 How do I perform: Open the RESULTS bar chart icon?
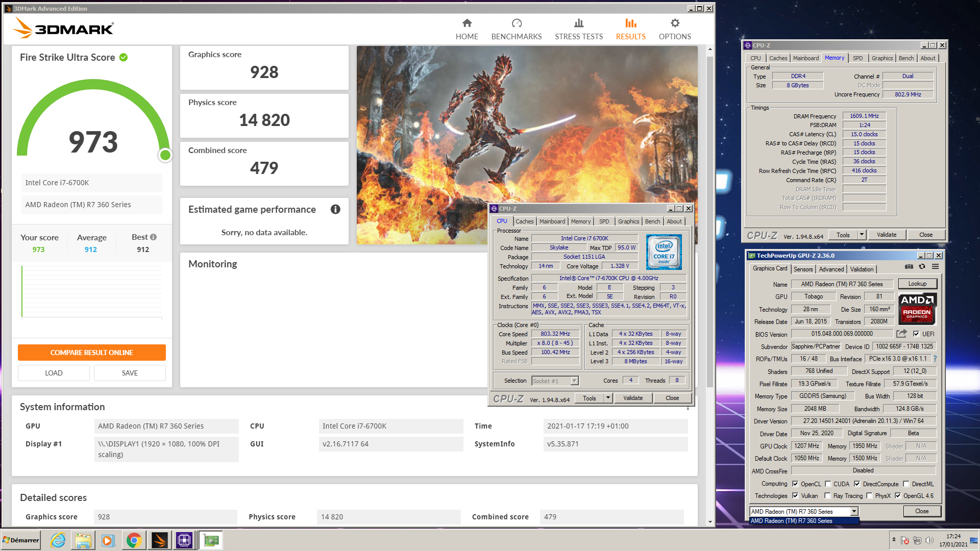pos(631,23)
